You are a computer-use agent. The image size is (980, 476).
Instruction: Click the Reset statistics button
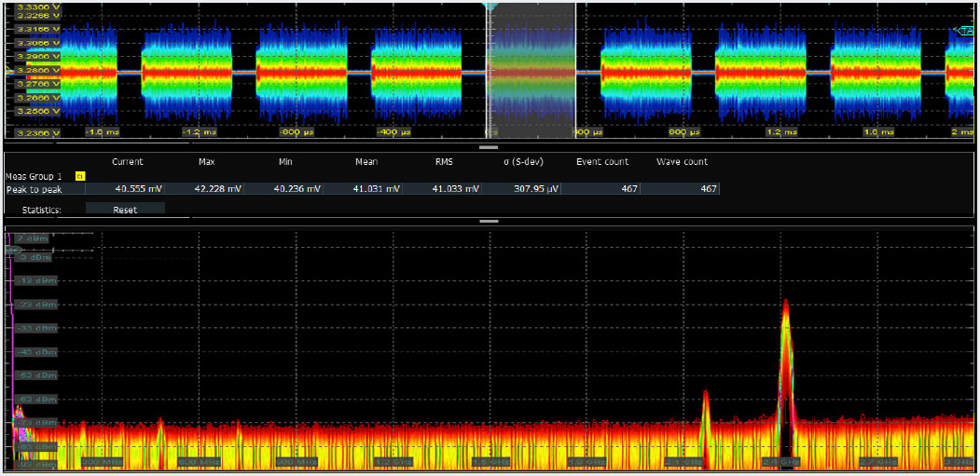[x=125, y=210]
